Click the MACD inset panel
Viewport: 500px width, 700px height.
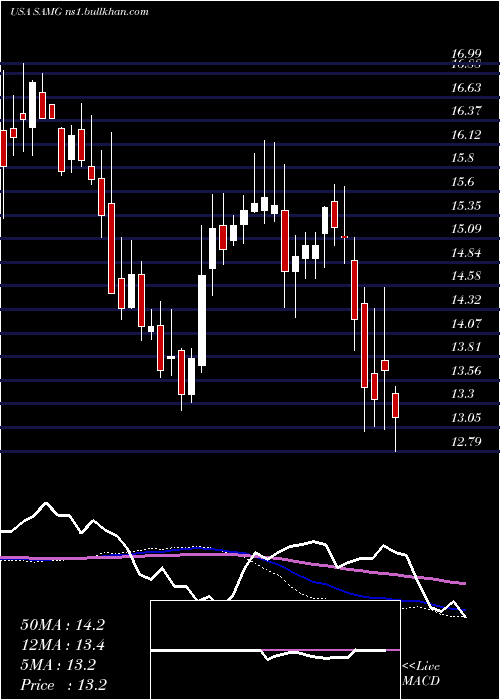pyautogui.click(x=275, y=650)
